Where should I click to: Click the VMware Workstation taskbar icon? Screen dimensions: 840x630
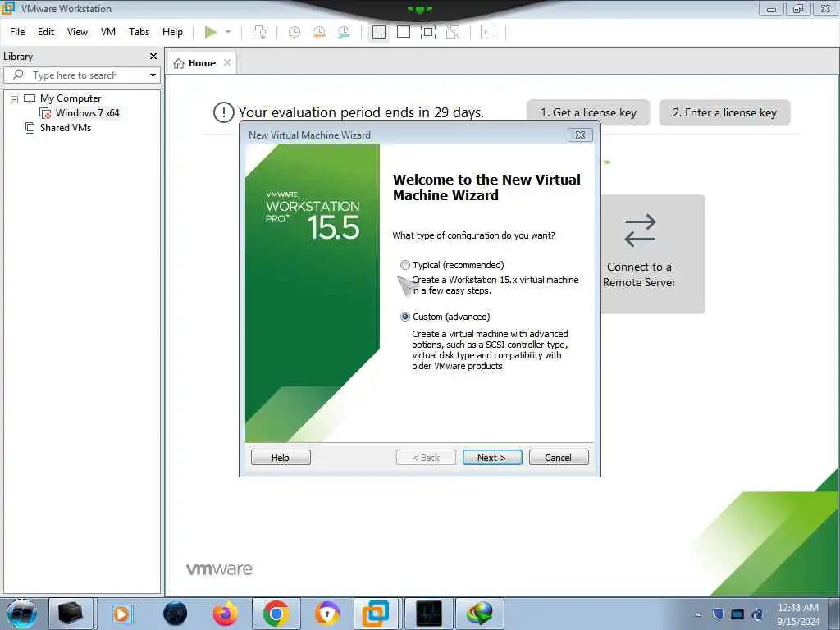point(376,614)
